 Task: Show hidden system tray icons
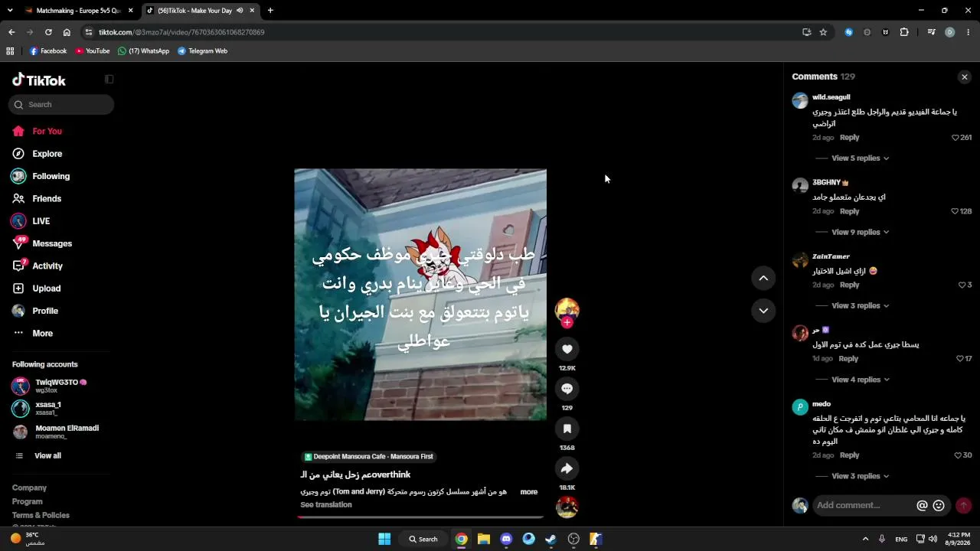[x=865, y=539]
